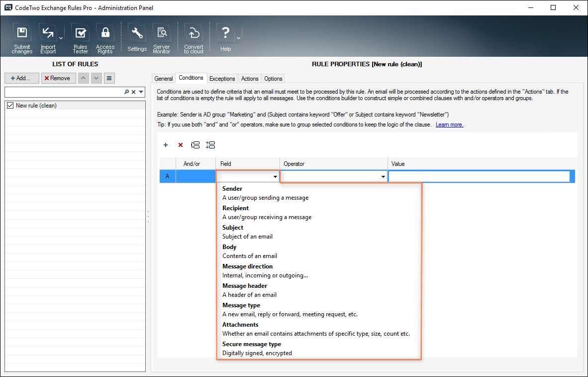The width and height of the screenshot is (588, 377).
Task: Select row A header cell
Action: point(168,176)
